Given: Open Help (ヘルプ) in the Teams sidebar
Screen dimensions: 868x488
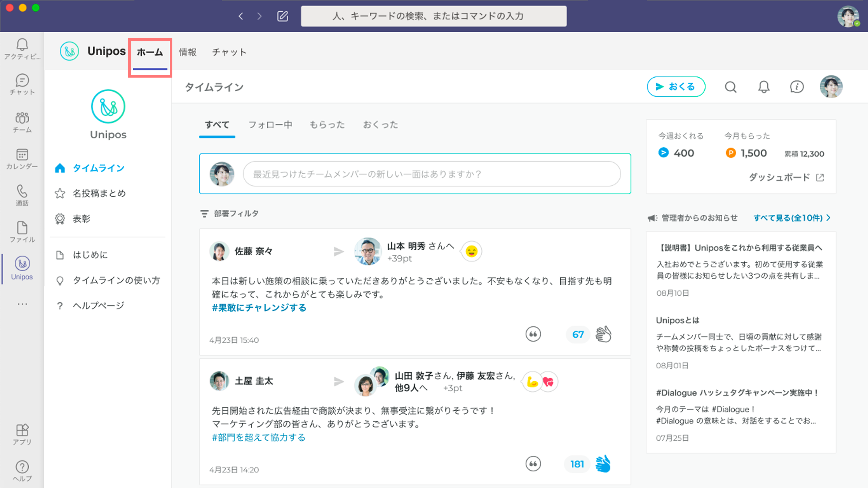Looking at the screenshot, I should (22, 471).
